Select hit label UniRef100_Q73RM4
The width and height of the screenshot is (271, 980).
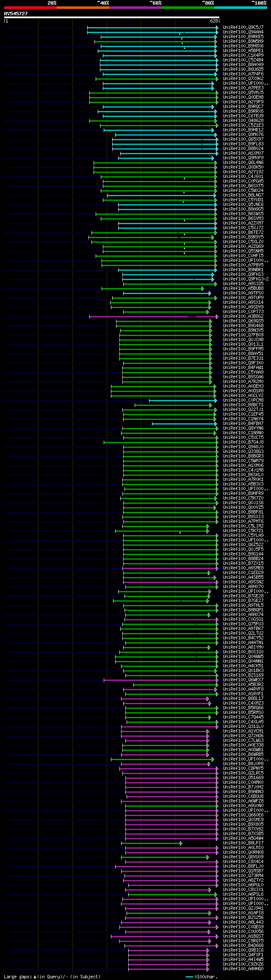tap(243, 875)
